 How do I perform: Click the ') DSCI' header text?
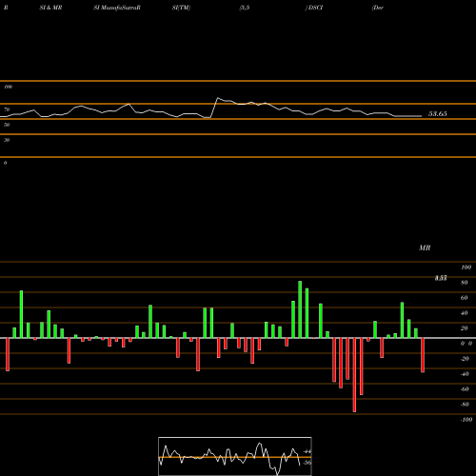pos(314,8)
